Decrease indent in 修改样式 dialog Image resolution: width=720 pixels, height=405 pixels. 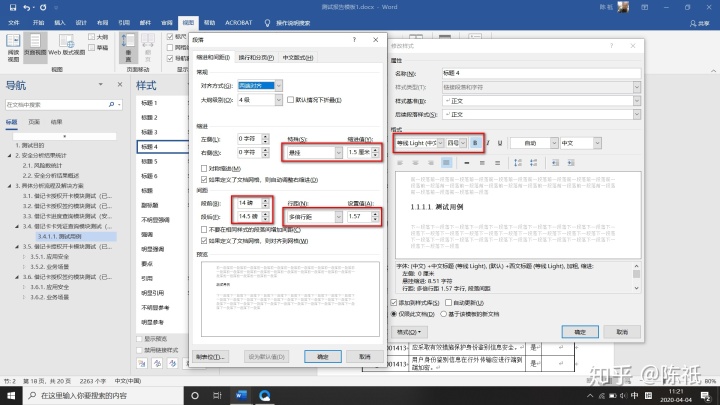[555, 163]
